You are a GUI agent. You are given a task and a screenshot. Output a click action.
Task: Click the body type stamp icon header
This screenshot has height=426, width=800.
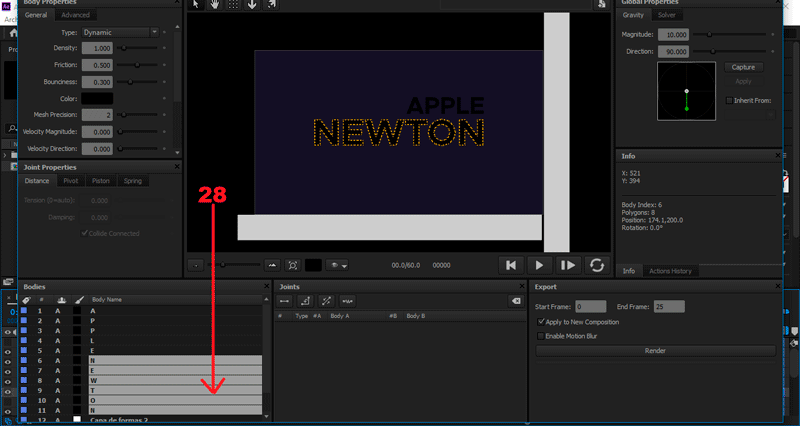click(62, 300)
